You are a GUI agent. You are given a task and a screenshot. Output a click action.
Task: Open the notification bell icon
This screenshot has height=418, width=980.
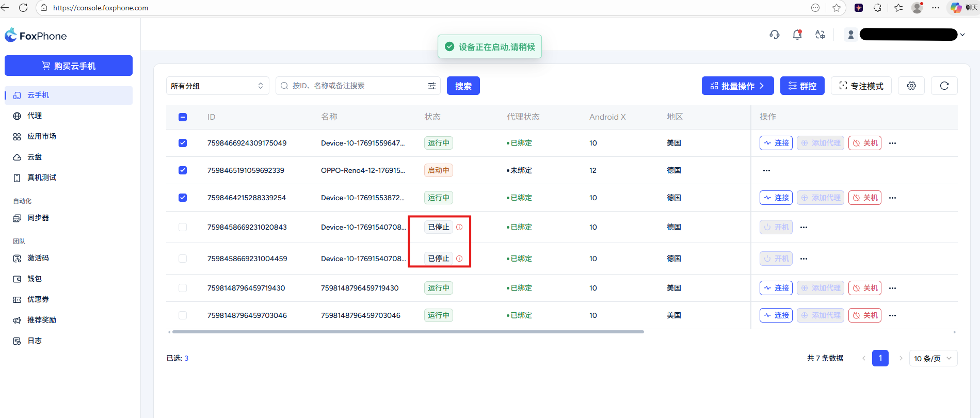[x=797, y=35]
